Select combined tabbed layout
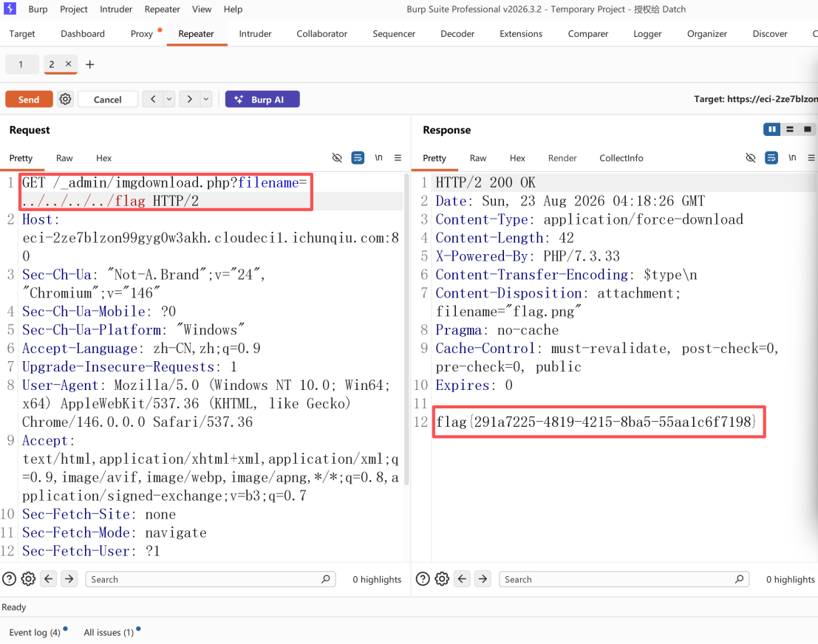The width and height of the screenshot is (818, 644). coord(807,129)
